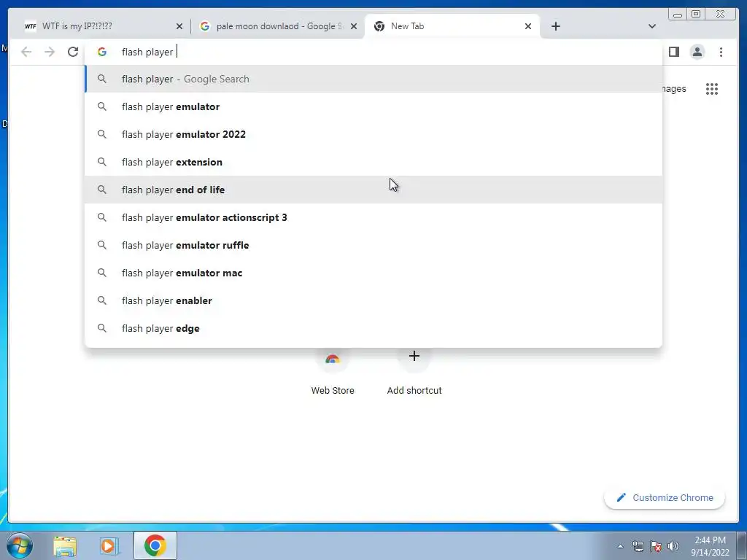This screenshot has height=560, width=747.
Task: Open the network tray icon
Action: (638, 546)
